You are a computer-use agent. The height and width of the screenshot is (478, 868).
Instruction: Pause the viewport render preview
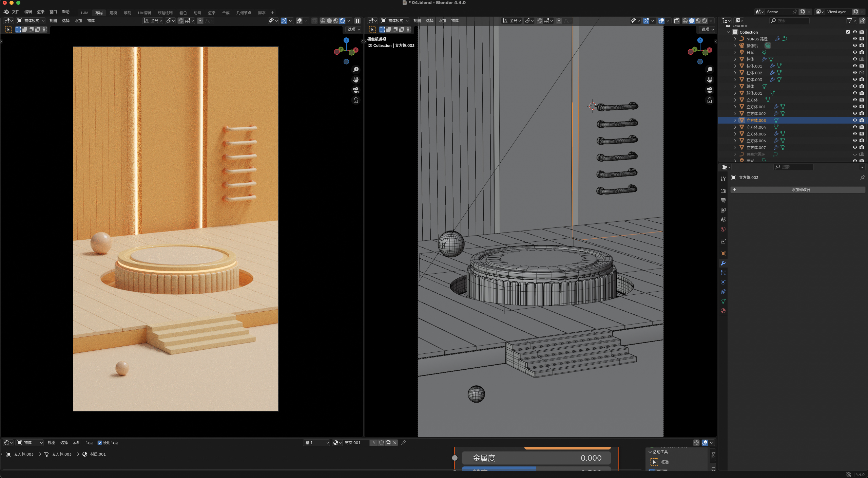(357, 21)
